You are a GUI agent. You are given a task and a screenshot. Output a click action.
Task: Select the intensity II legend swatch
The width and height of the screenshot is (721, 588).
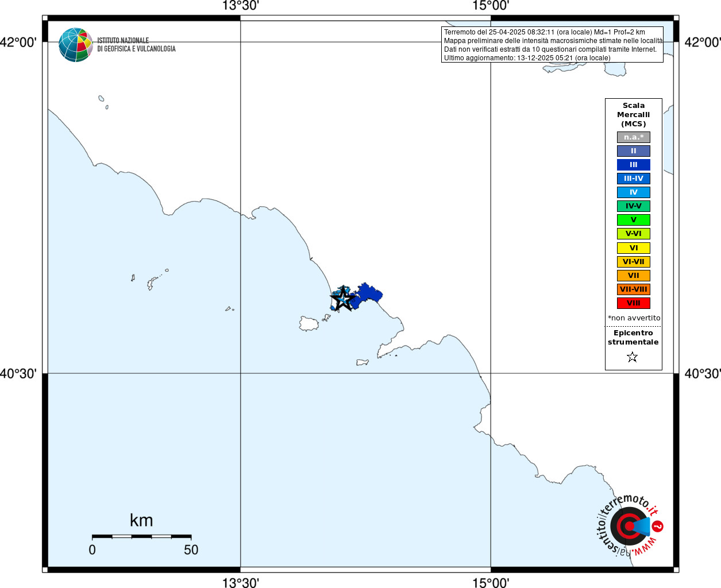click(x=634, y=151)
